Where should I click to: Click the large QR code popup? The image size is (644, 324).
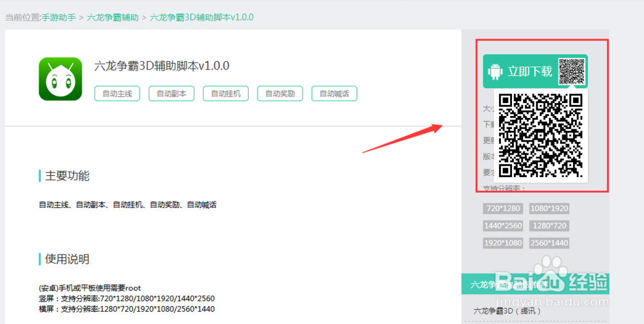pos(540,135)
